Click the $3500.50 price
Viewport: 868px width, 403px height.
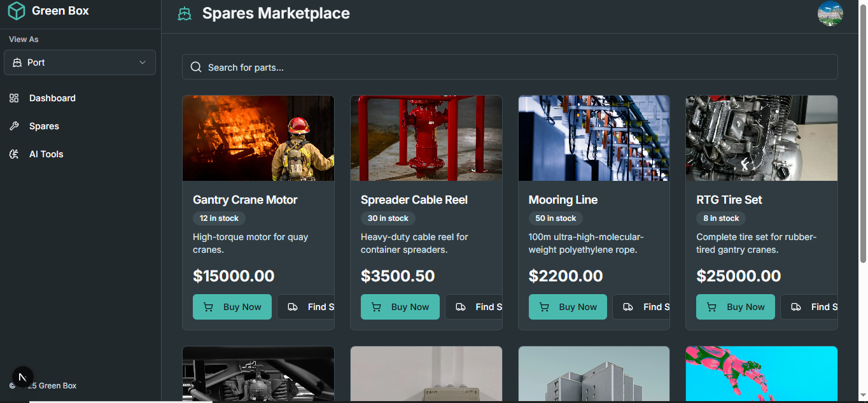point(398,276)
